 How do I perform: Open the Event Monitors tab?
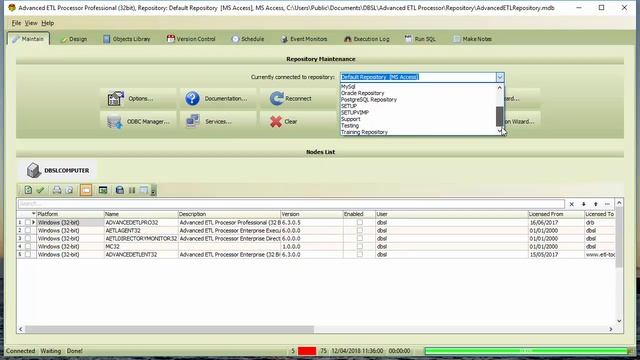pyautogui.click(x=304, y=39)
